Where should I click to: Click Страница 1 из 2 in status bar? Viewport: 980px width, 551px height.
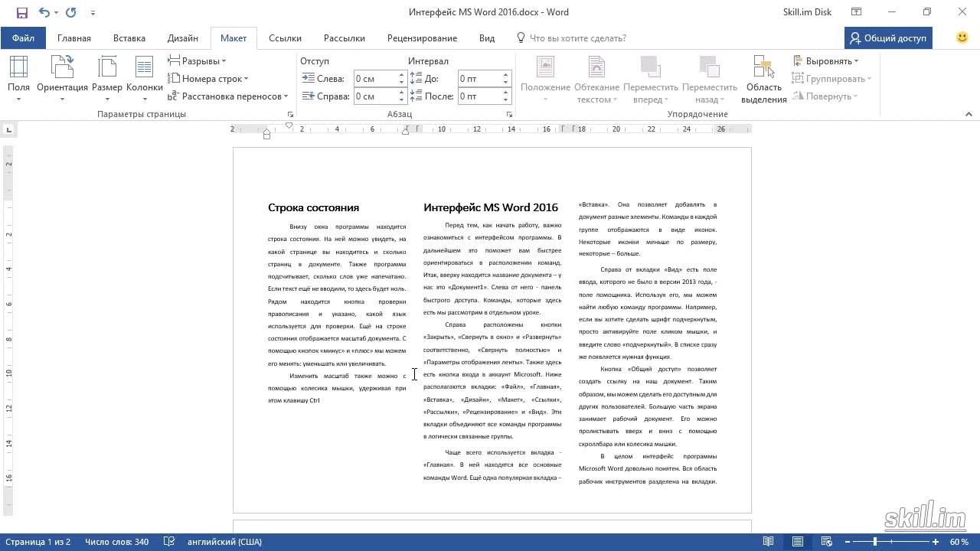coord(38,542)
